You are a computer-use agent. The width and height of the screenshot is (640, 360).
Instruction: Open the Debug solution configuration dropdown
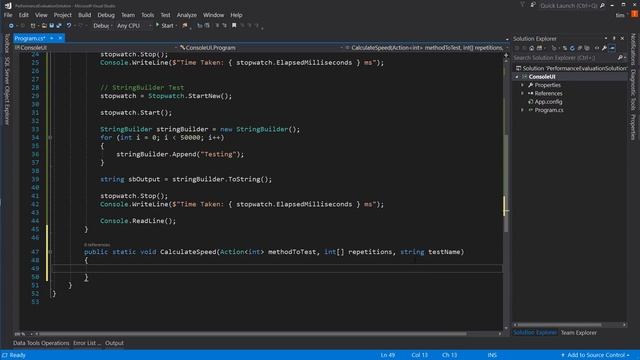click(102, 26)
